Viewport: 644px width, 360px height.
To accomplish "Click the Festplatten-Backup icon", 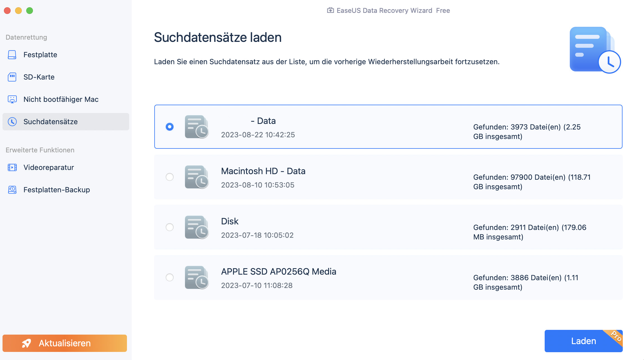I will pyautogui.click(x=12, y=190).
